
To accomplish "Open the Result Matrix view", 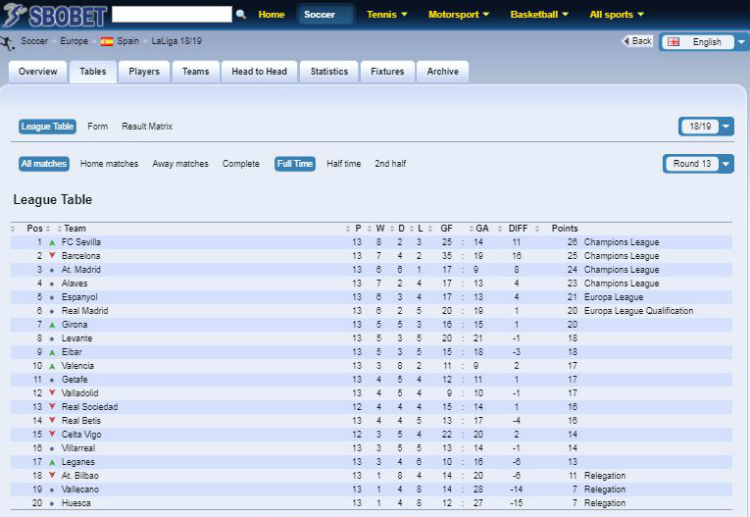I will point(147,127).
